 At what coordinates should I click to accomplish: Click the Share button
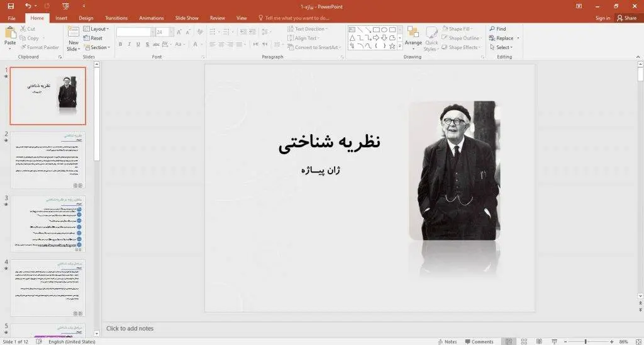click(627, 18)
